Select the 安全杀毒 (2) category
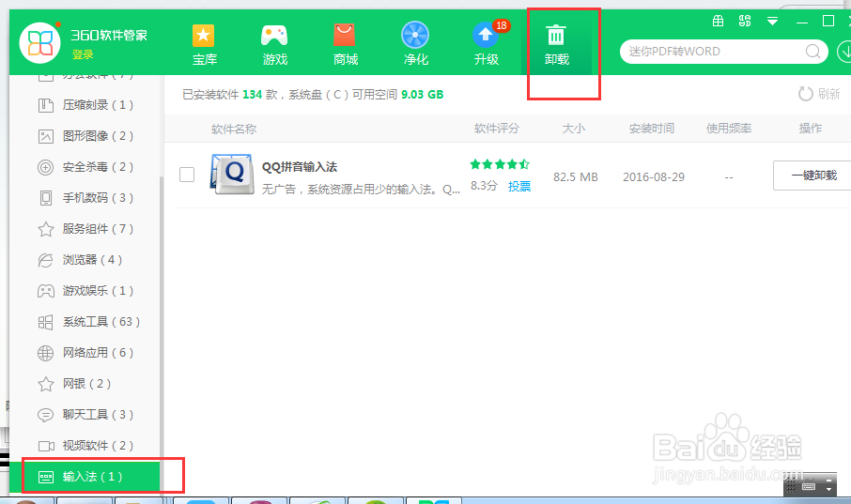Image resolution: width=851 pixels, height=504 pixels. (85, 167)
